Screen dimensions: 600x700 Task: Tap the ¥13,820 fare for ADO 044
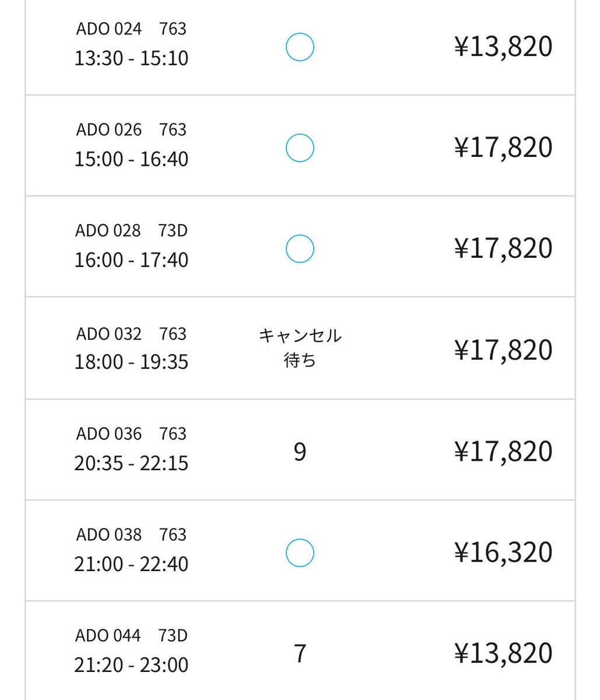tap(503, 653)
